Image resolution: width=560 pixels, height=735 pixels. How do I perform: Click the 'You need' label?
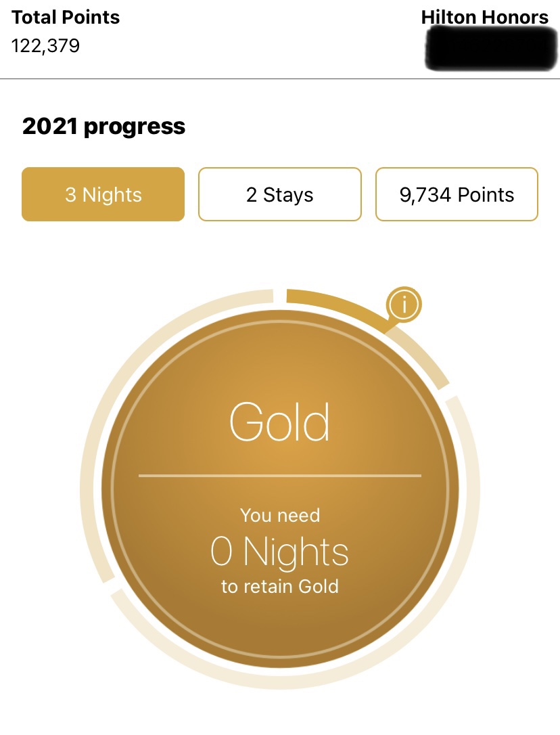(x=280, y=515)
